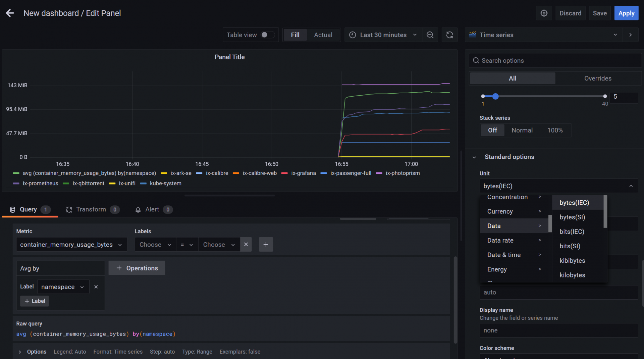Click the Transform tab icon
Viewport: 644px width, 359px height.
[69, 209]
